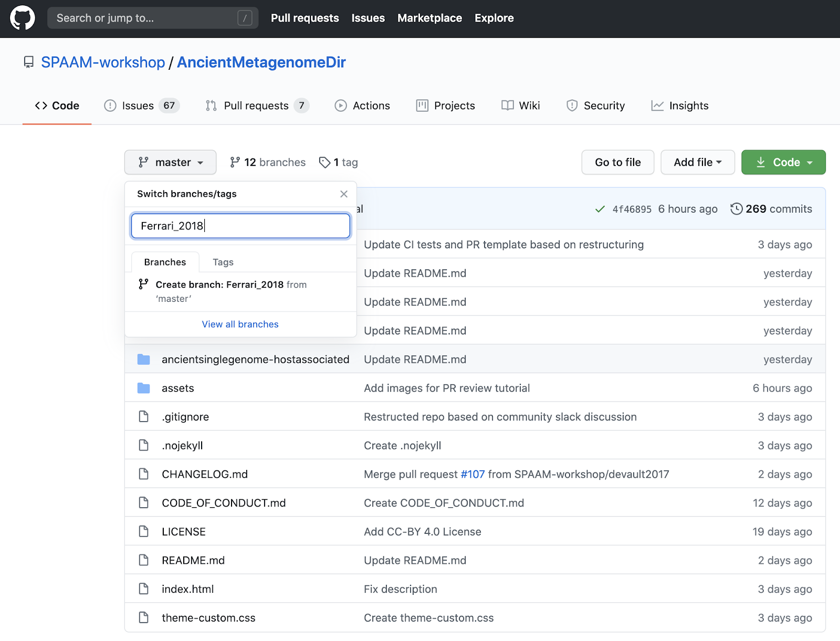Expand the Add file dropdown

[697, 163]
